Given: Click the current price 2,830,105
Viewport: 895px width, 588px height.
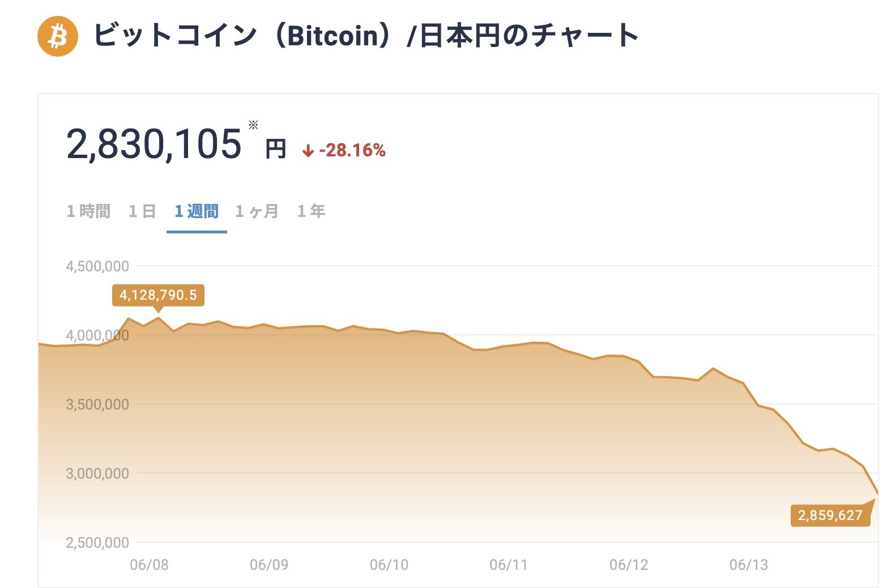Looking at the screenshot, I should (x=153, y=144).
